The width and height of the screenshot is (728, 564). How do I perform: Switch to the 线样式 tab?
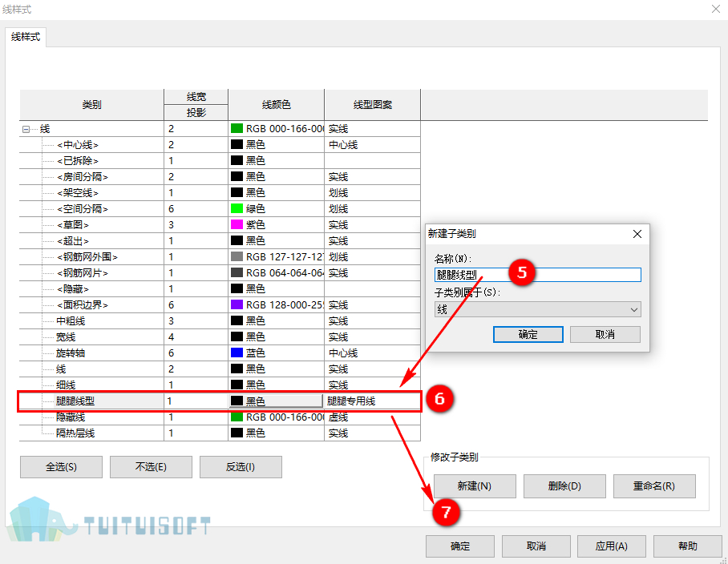[x=26, y=37]
